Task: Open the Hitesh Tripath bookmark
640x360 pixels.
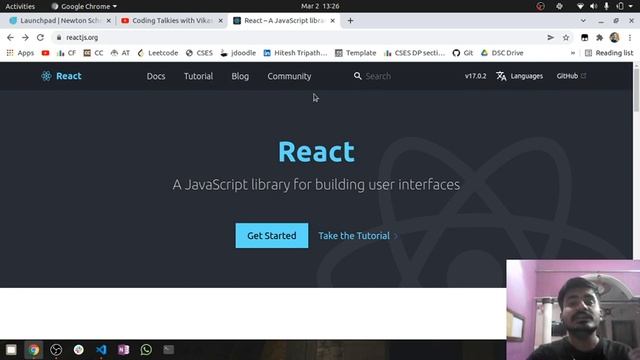Action: click(x=296, y=53)
